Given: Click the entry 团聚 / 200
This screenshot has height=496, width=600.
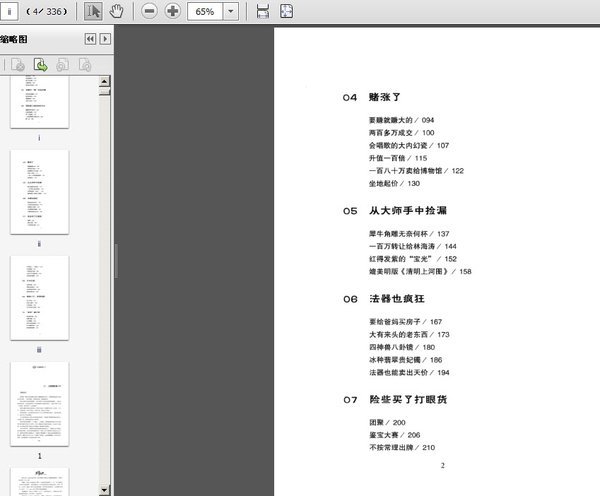Looking at the screenshot, I should pos(387,423).
